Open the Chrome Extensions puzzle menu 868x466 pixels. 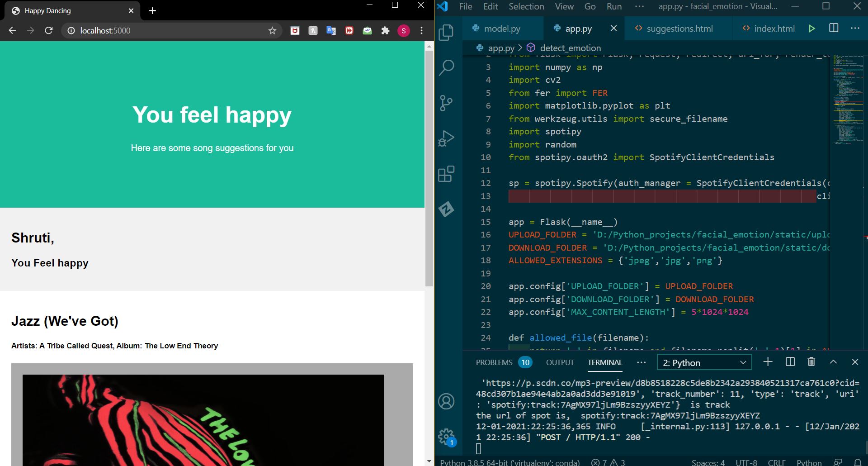click(385, 30)
